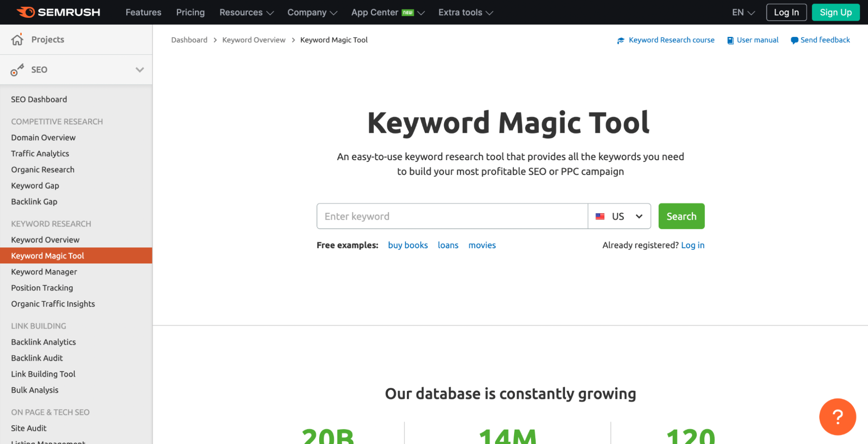Click the Sign Up button

coord(835,12)
